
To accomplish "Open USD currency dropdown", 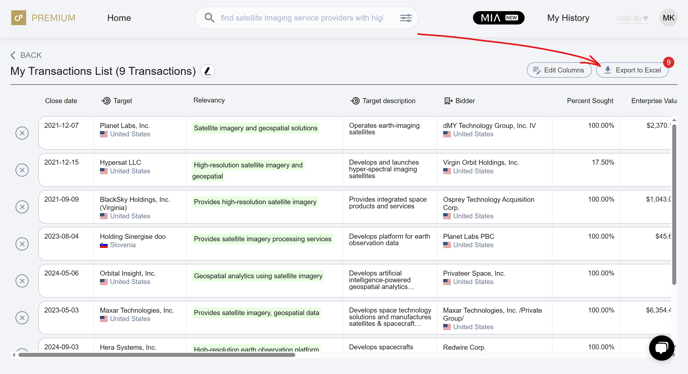I will click(x=632, y=18).
